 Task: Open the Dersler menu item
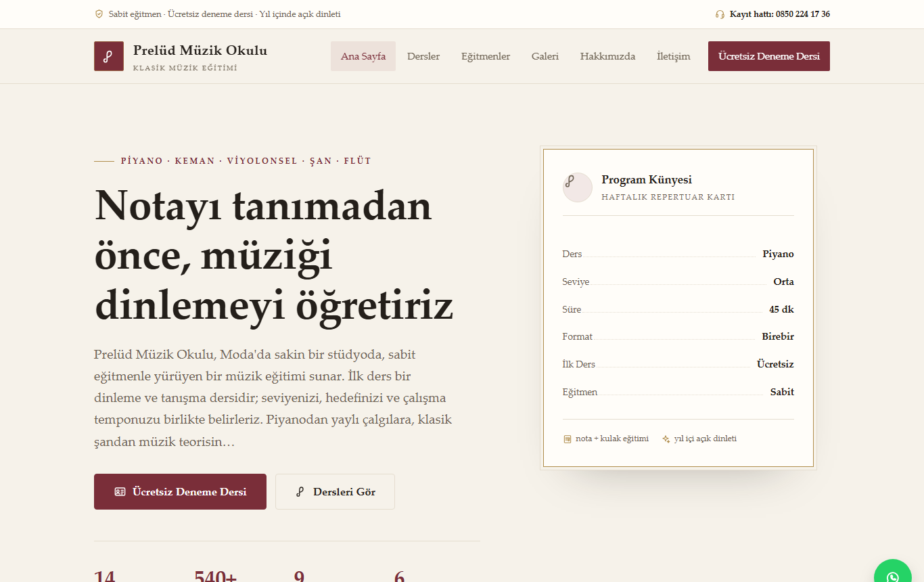click(x=423, y=56)
